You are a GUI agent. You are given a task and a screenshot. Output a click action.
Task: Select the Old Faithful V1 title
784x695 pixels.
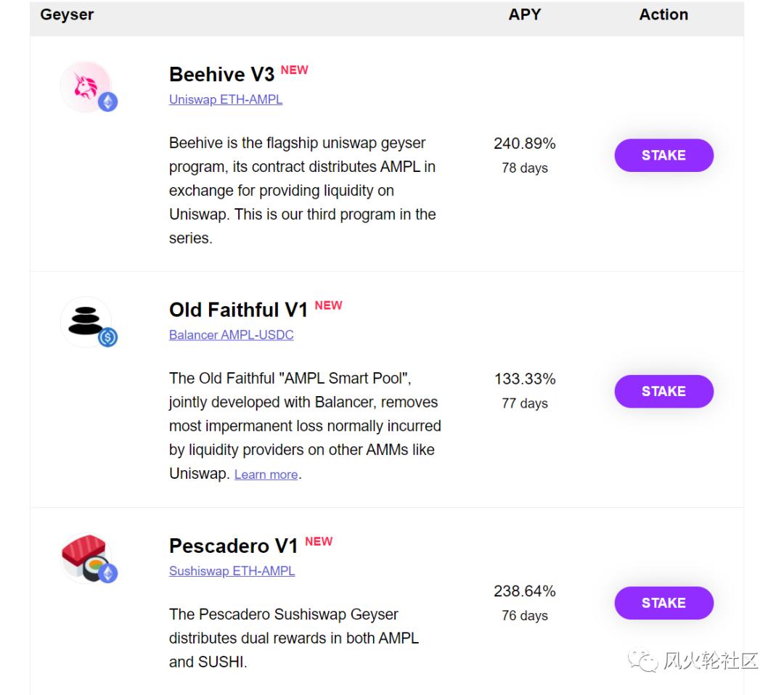point(239,310)
